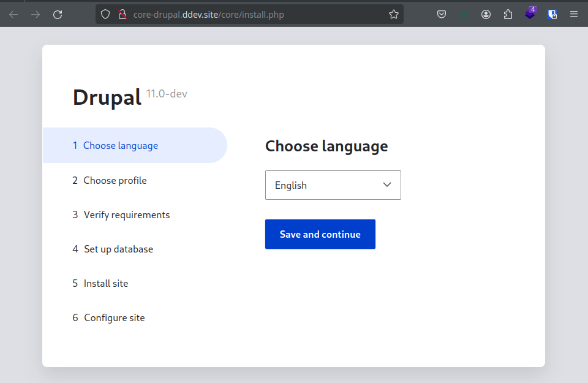Open the blue password manager extension icon

click(x=552, y=14)
